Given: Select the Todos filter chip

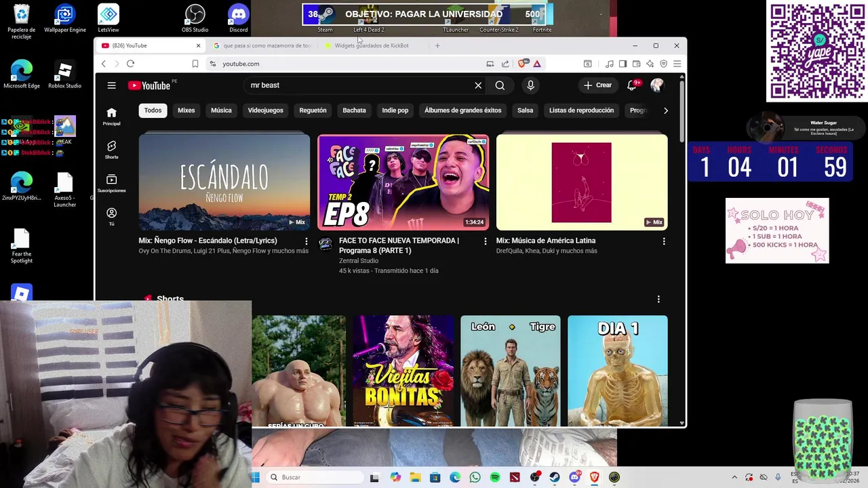Looking at the screenshot, I should click(x=153, y=110).
